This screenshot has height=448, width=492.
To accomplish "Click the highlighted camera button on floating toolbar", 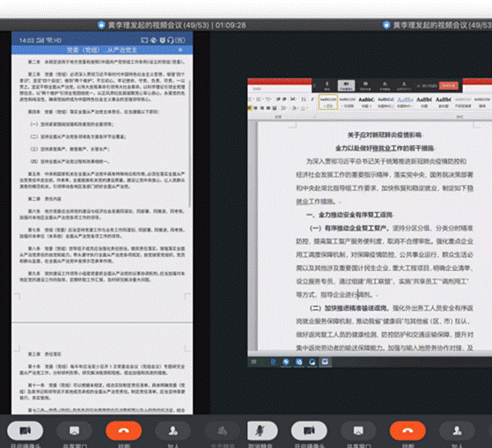I will (346, 85).
